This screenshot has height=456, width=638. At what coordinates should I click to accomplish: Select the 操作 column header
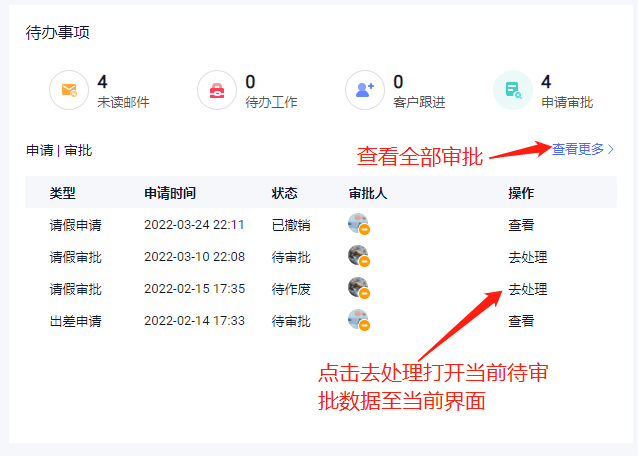521,193
